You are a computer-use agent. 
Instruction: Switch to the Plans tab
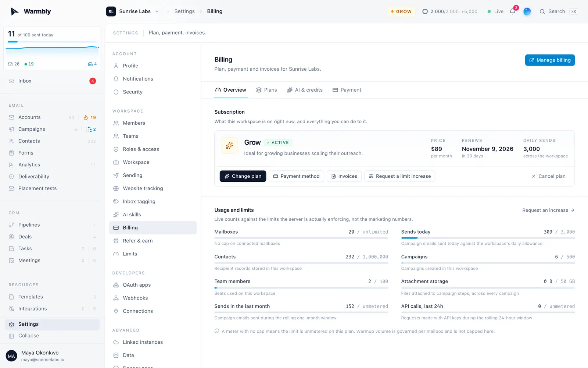[x=266, y=90]
